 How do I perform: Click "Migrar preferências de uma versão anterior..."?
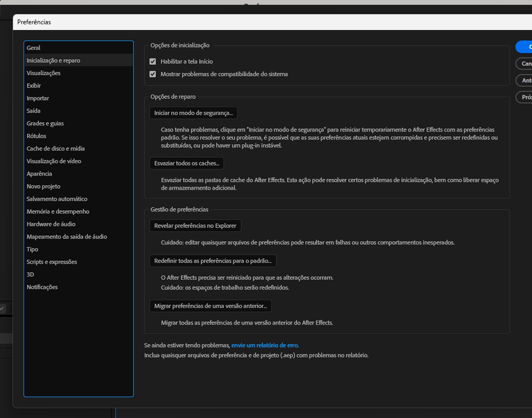211,306
